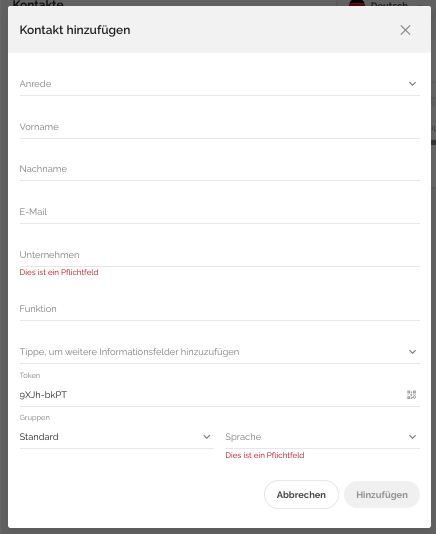The image size is (436, 534).
Task: Close the Kontakt hinzufügen dialog
Action: pyautogui.click(x=405, y=30)
